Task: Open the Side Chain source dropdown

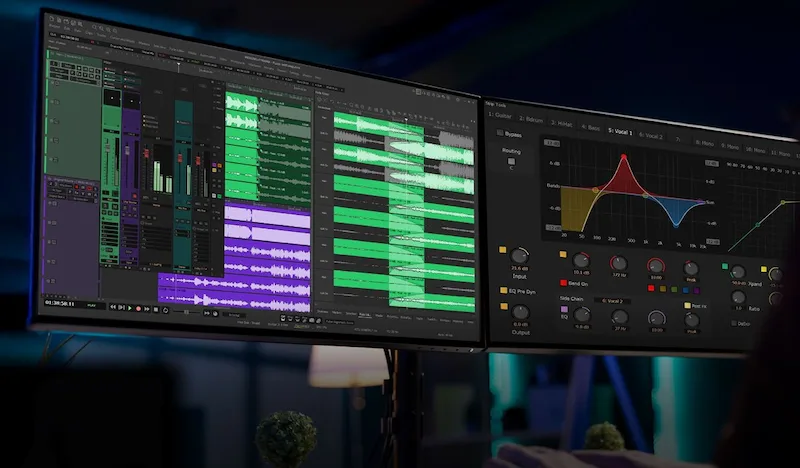Action: tap(610, 300)
